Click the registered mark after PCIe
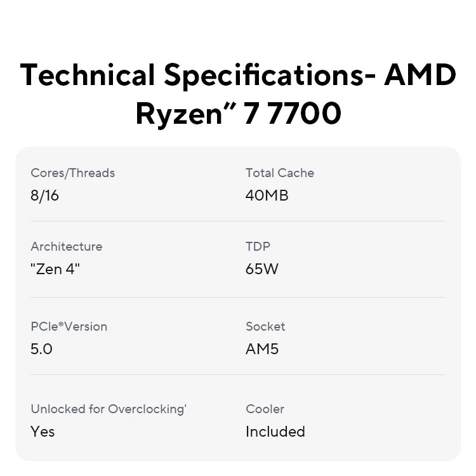The image size is (476, 476). [x=62, y=324]
